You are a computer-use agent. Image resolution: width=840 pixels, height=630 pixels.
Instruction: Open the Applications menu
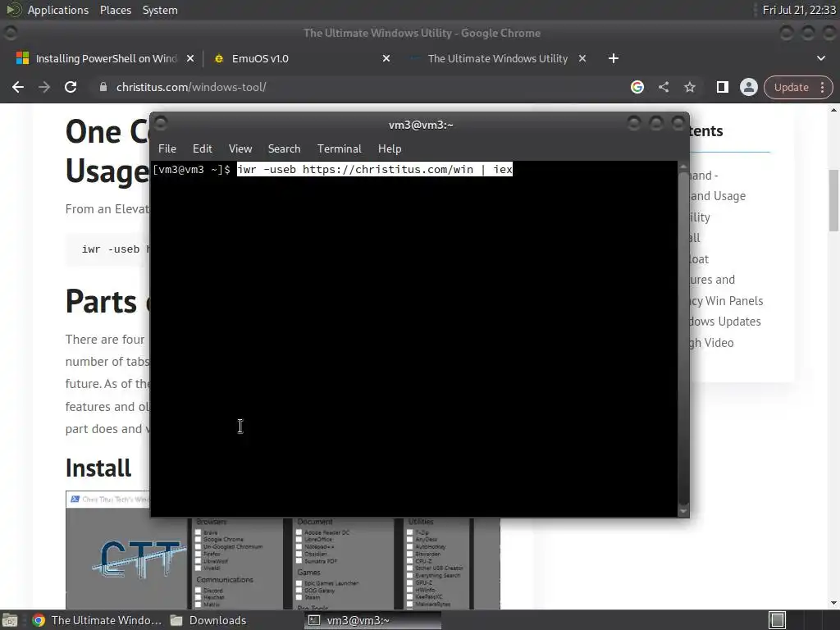(x=58, y=10)
